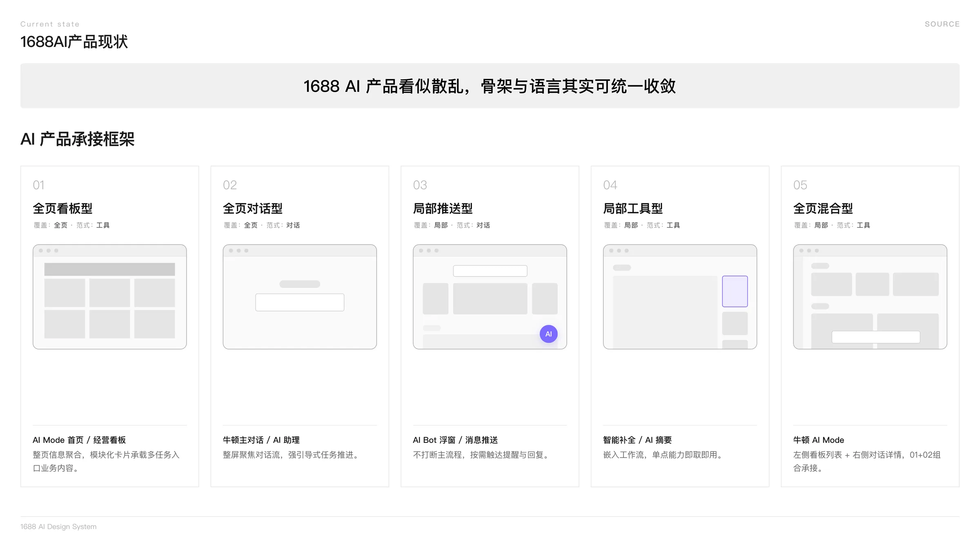Click the purple AI bot floating icon
980x551 pixels.
click(x=548, y=334)
